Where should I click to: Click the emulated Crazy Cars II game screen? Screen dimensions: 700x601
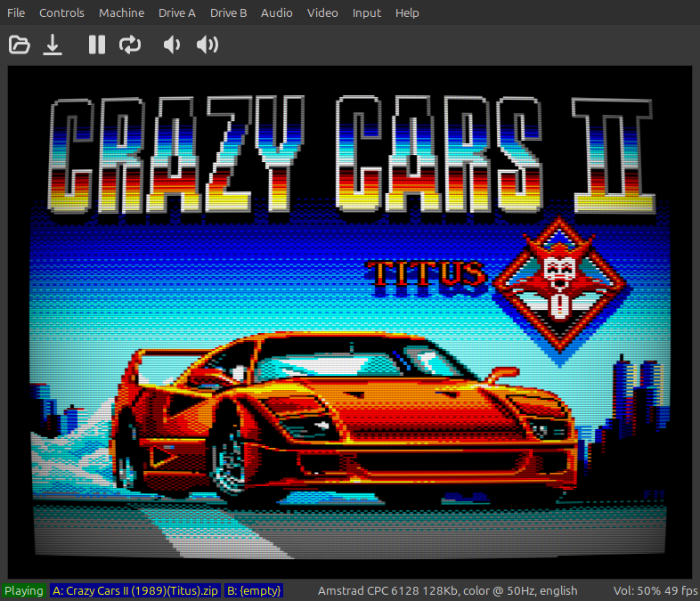349,322
